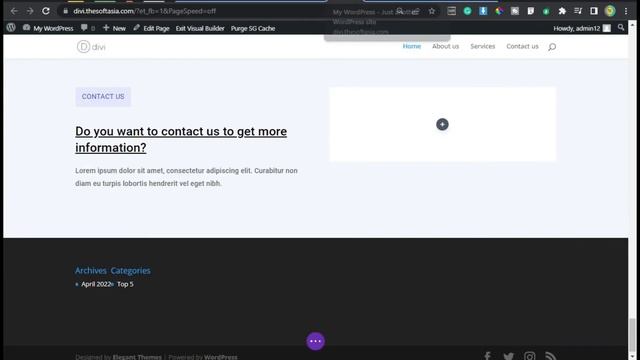Open the media controls playlist icon
The height and width of the screenshot is (360, 640).
(578, 11)
